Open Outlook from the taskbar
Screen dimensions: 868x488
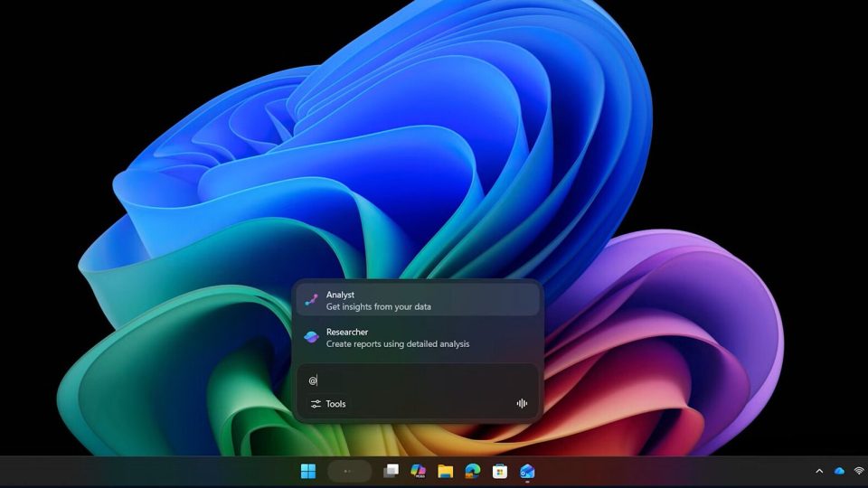pos(527,471)
